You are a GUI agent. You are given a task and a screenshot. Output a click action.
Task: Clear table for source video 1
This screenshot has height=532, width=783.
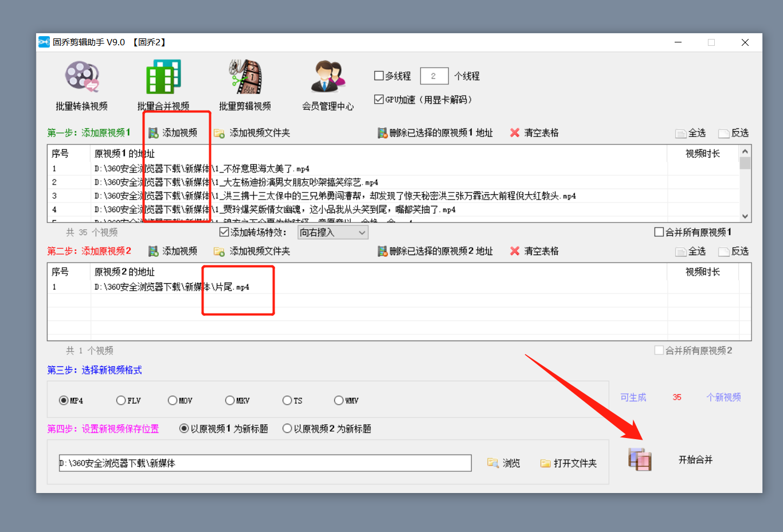[x=534, y=132]
